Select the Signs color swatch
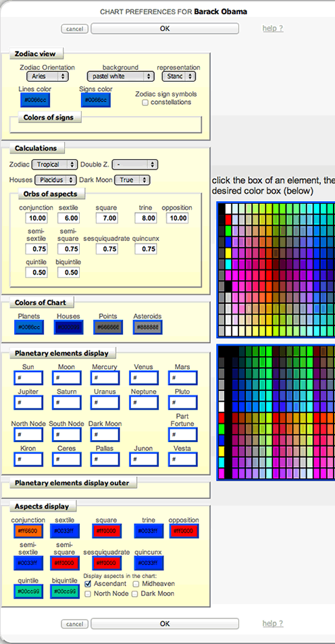Viewport: 335px width, 644px height. (96, 100)
